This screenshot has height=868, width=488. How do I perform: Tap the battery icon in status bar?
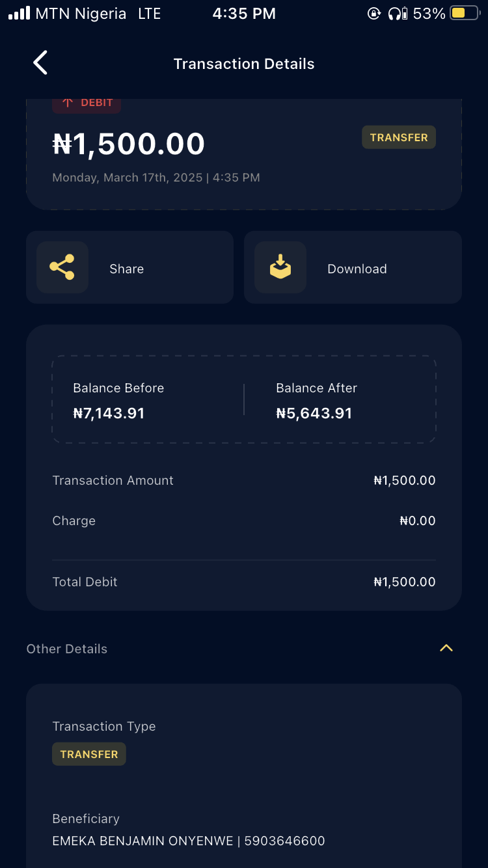pyautogui.click(x=464, y=13)
